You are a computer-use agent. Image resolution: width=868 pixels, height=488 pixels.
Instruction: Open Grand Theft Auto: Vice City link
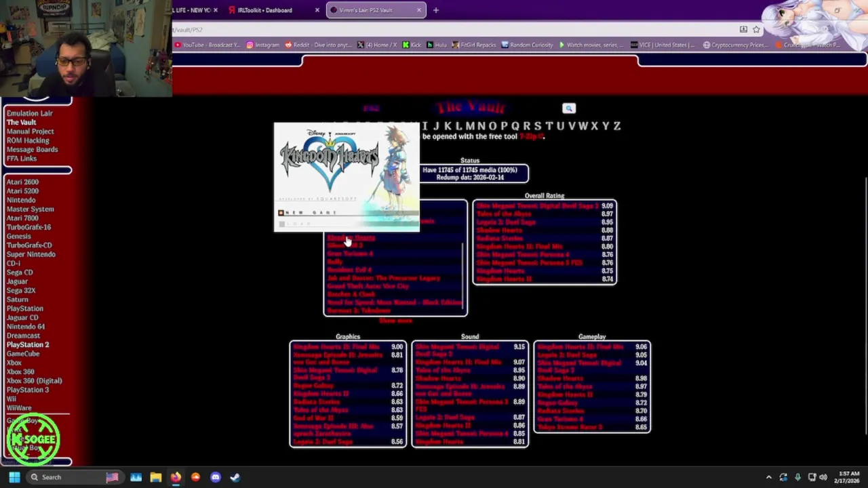tap(368, 286)
